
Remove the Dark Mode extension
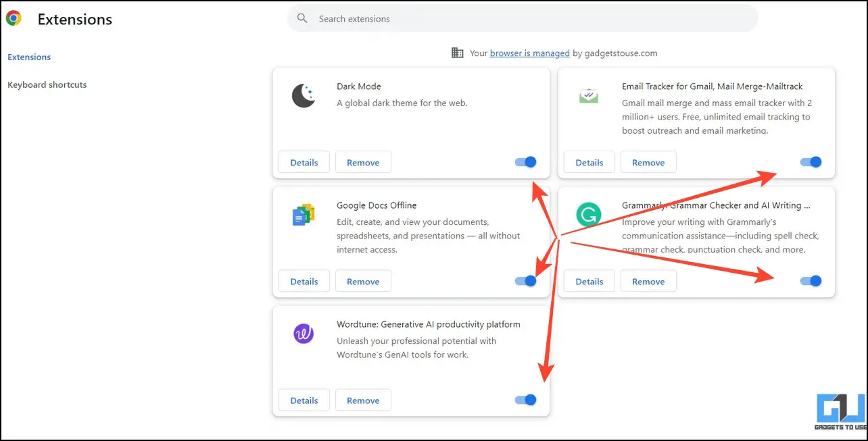363,162
